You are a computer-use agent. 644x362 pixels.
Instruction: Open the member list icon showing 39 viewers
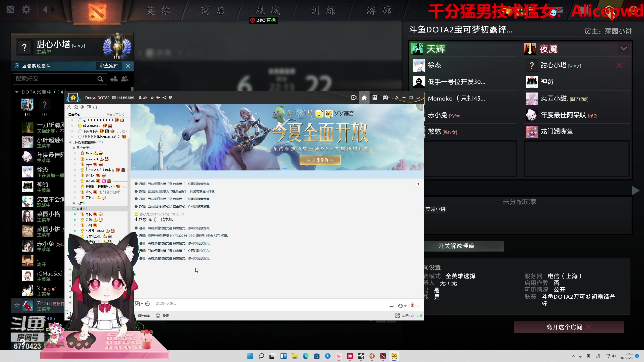point(142,98)
